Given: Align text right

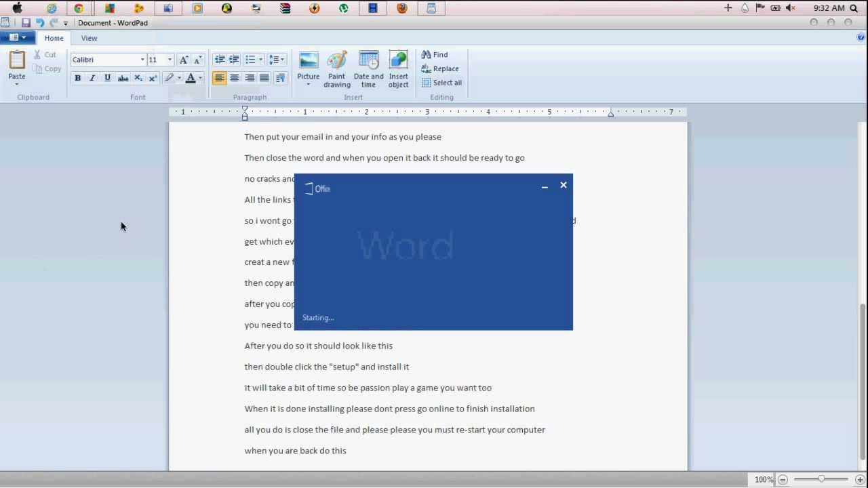Looking at the screenshot, I should click(250, 79).
